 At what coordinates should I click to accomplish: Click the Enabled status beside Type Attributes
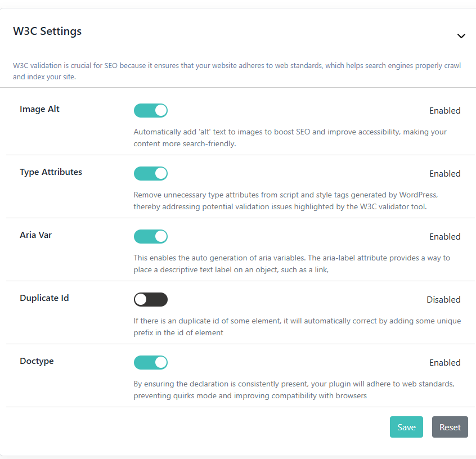tap(444, 174)
